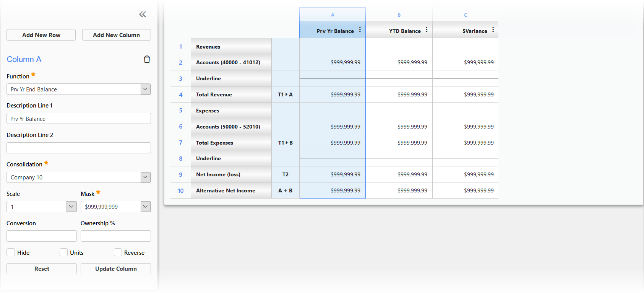Select row number 10
This screenshot has width=644, height=293.
point(181,190)
